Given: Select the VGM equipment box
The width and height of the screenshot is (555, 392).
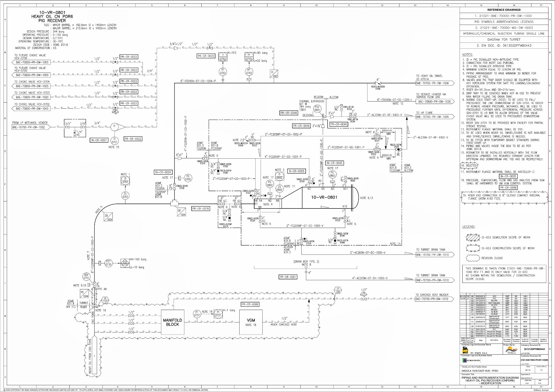Looking at the screenshot, I should (x=251, y=322).
